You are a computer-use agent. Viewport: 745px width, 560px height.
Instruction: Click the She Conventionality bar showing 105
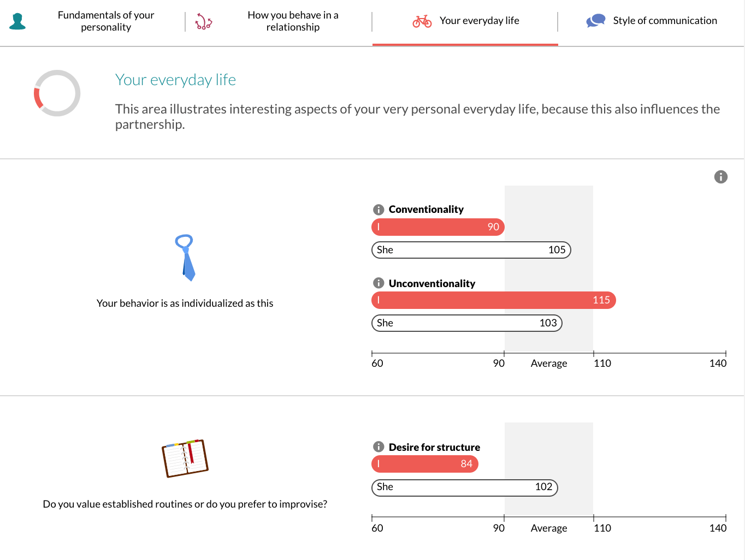point(471,250)
